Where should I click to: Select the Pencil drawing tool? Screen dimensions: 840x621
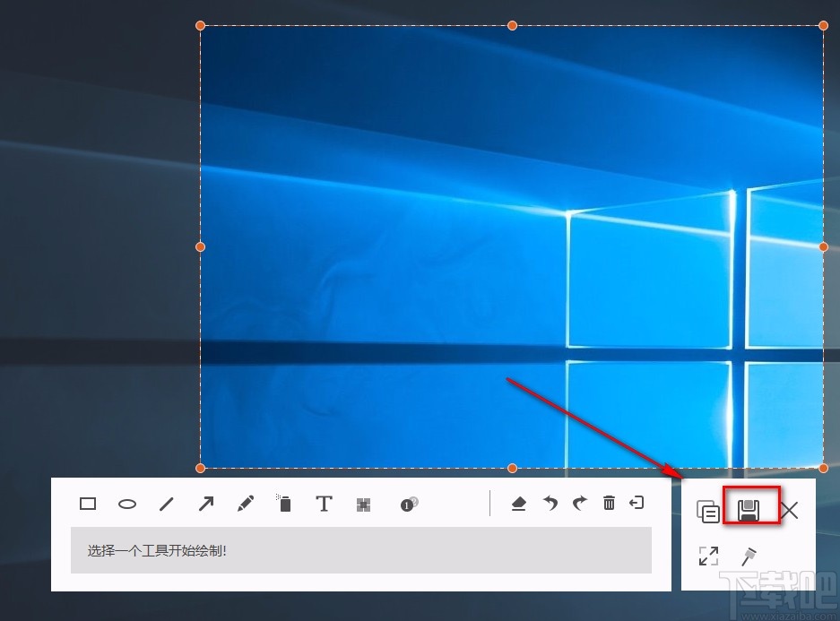click(245, 504)
